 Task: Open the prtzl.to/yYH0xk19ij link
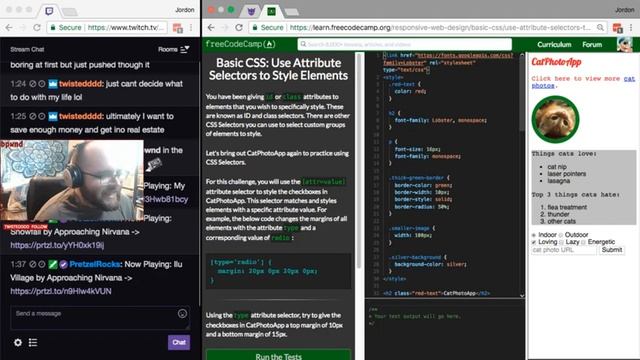point(57,245)
